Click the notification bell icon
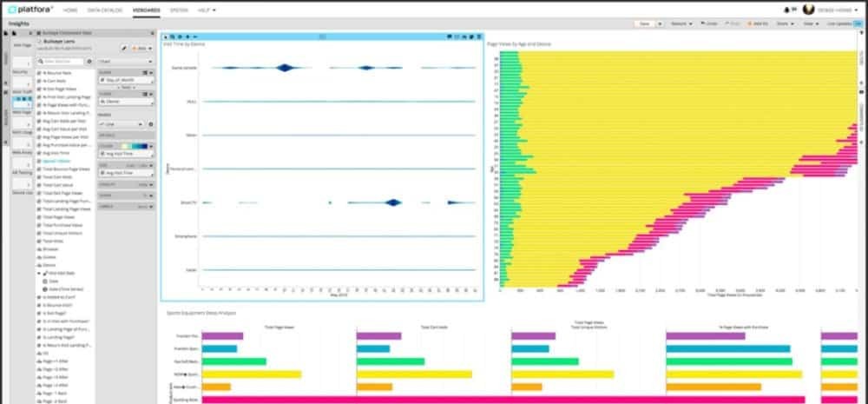868x404 pixels. tap(786, 10)
